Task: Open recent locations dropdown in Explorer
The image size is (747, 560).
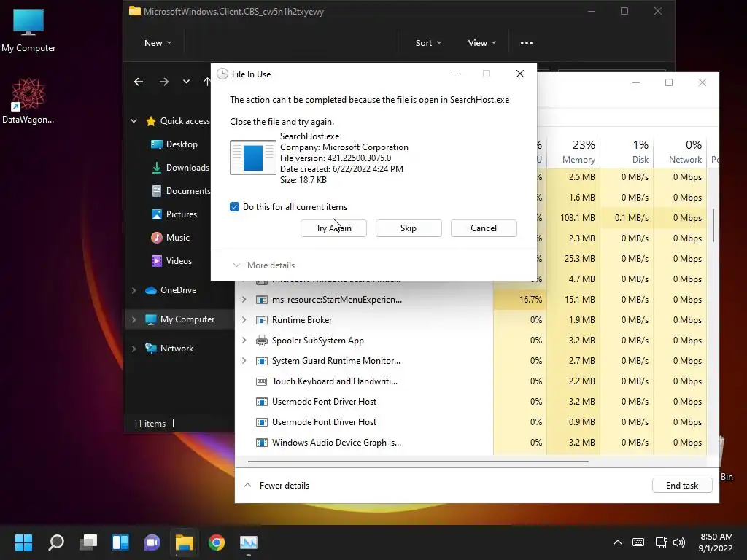Action: [x=186, y=82]
